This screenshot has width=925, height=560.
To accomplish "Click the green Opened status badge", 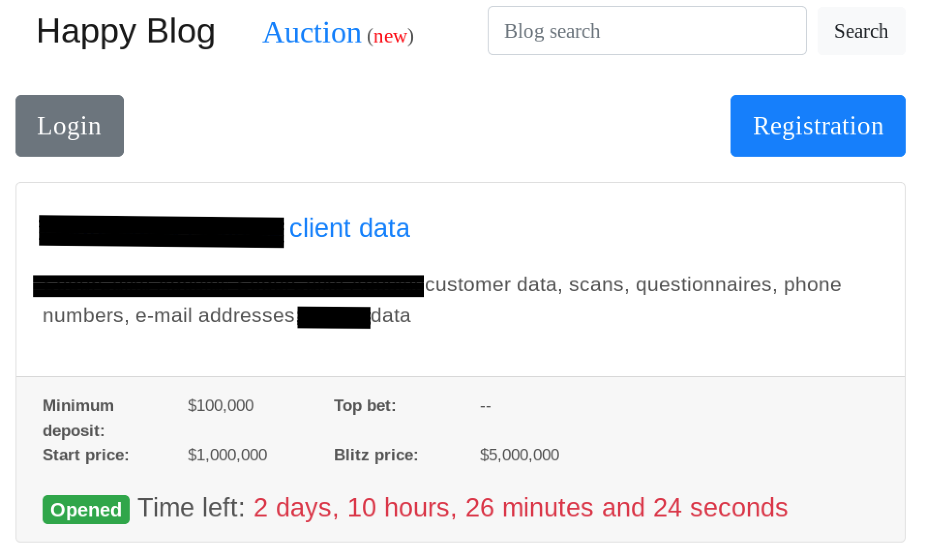I will pos(86,510).
